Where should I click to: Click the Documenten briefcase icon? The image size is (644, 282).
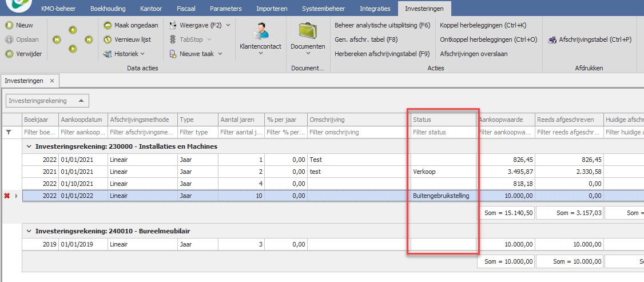[x=308, y=30]
